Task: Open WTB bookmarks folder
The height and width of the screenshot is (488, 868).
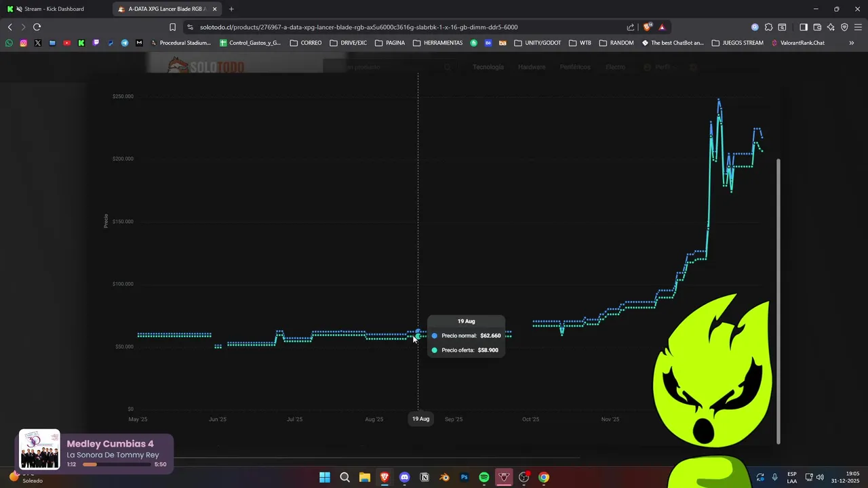Action: click(580, 43)
